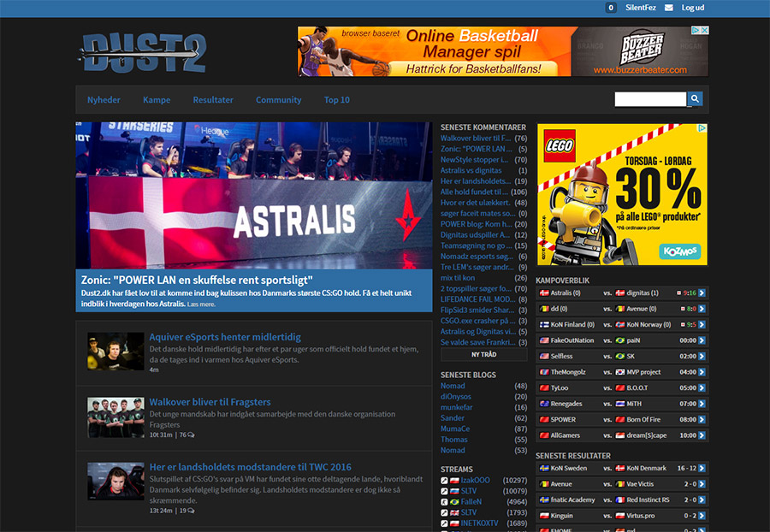Click the notification counter badge showing 0
Screen dimensions: 770x532
point(611,8)
